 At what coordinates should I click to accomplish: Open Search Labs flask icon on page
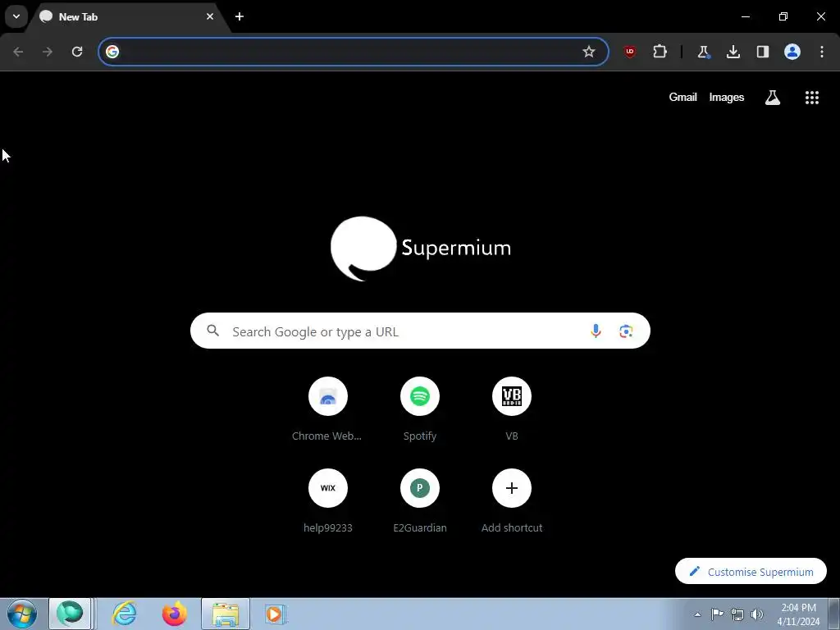click(773, 97)
